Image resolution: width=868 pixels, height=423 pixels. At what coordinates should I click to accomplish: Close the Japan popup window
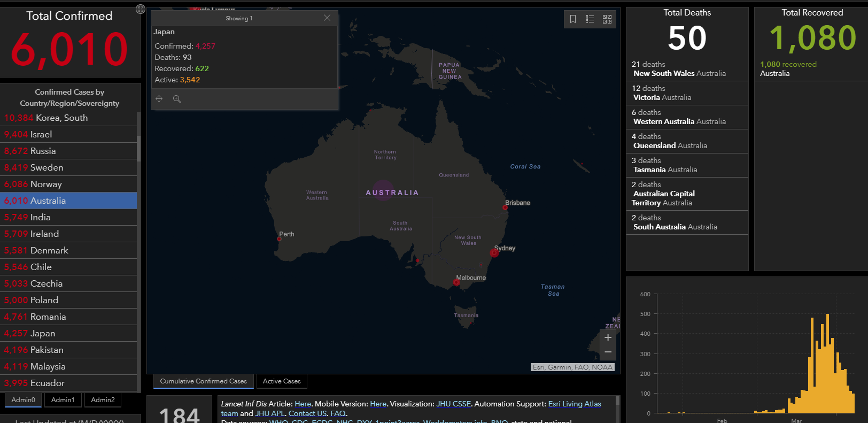point(327,18)
